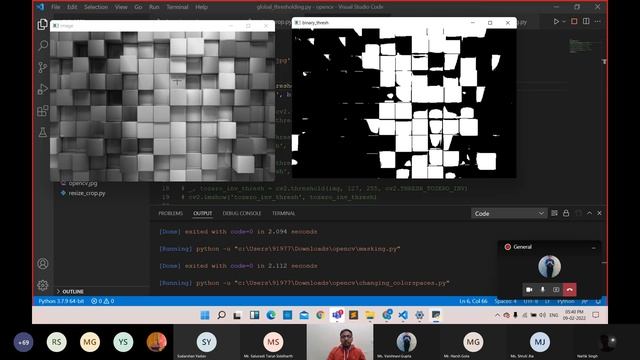Open the Search view in the activity bar

42,45
